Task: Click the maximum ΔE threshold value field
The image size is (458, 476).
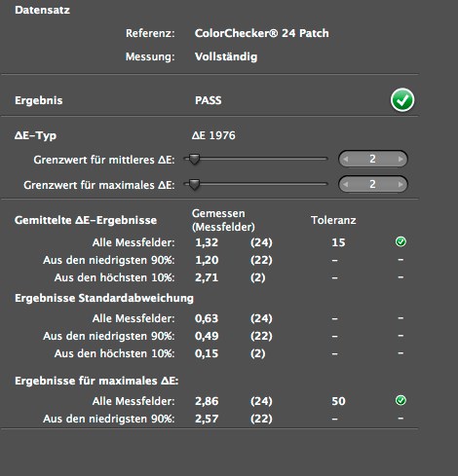Action: coord(373,184)
